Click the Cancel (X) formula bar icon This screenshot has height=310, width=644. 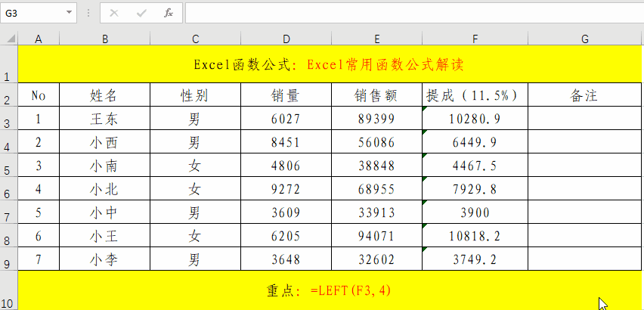114,13
